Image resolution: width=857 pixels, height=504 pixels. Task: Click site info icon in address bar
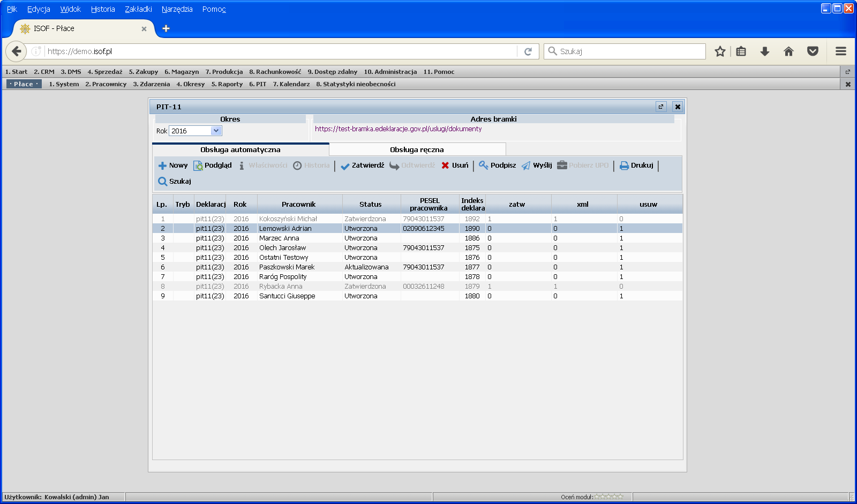click(x=36, y=51)
